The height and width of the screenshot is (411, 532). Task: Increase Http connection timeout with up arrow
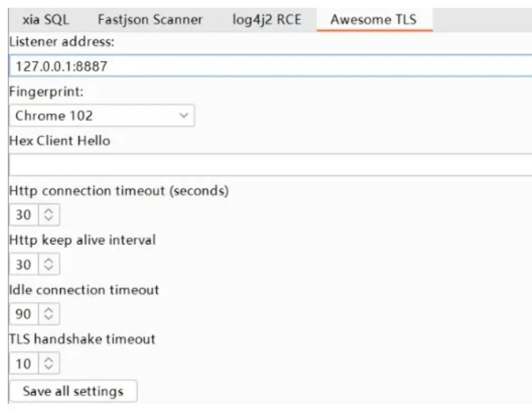49,211
